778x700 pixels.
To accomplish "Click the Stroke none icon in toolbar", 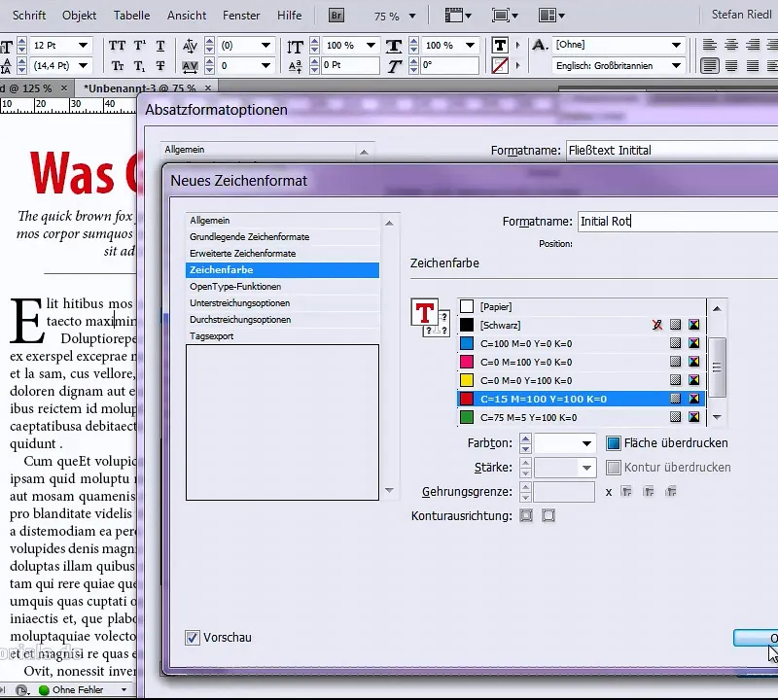I will 500,65.
